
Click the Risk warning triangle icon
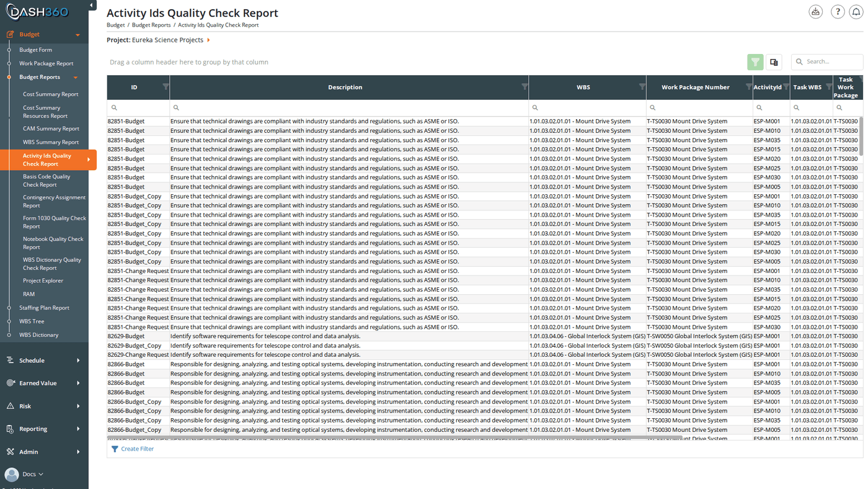tap(10, 406)
